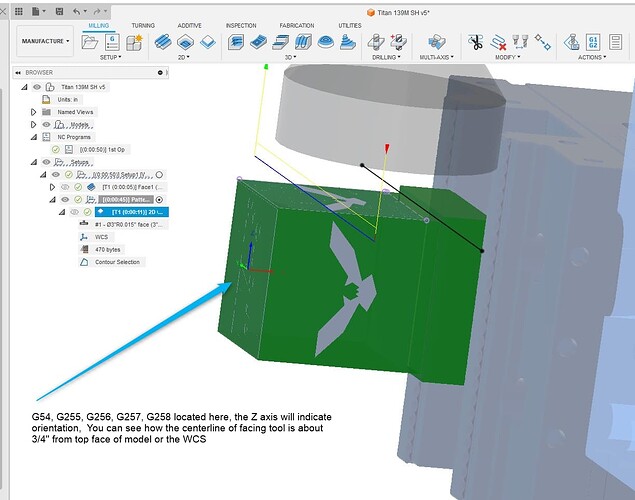Toggle visibility eye of Face1 operation

(x=65, y=187)
